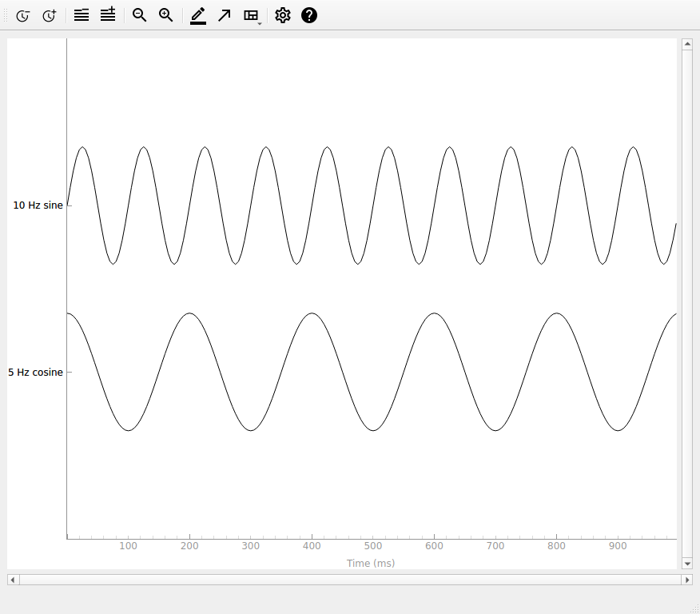
Task: Click the diagonal arrow toolbar icon
Action: (224, 16)
